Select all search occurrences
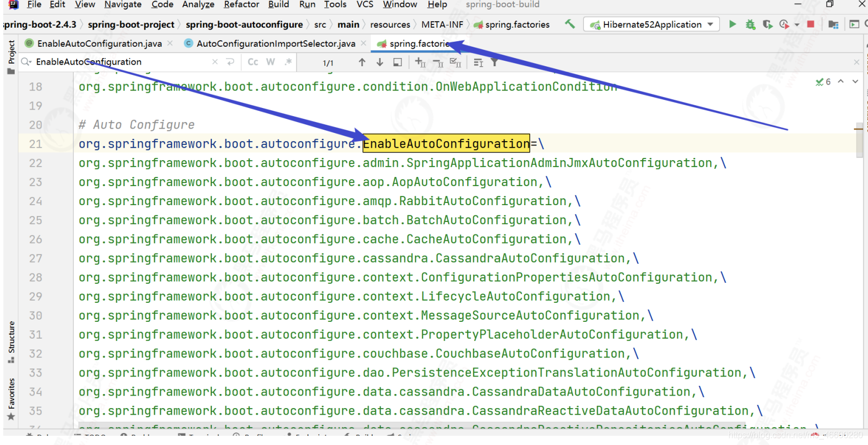This screenshot has height=445, width=868. (x=456, y=62)
